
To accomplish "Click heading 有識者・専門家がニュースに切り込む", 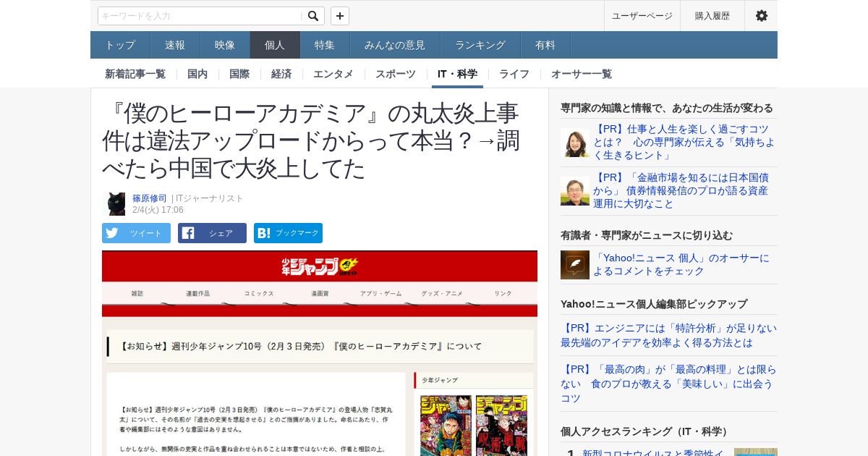I will [x=647, y=235].
